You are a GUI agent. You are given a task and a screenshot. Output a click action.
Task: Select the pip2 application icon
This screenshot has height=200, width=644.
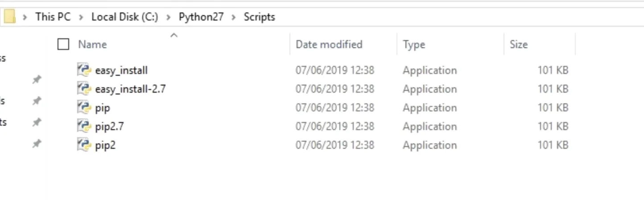pyautogui.click(x=84, y=145)
